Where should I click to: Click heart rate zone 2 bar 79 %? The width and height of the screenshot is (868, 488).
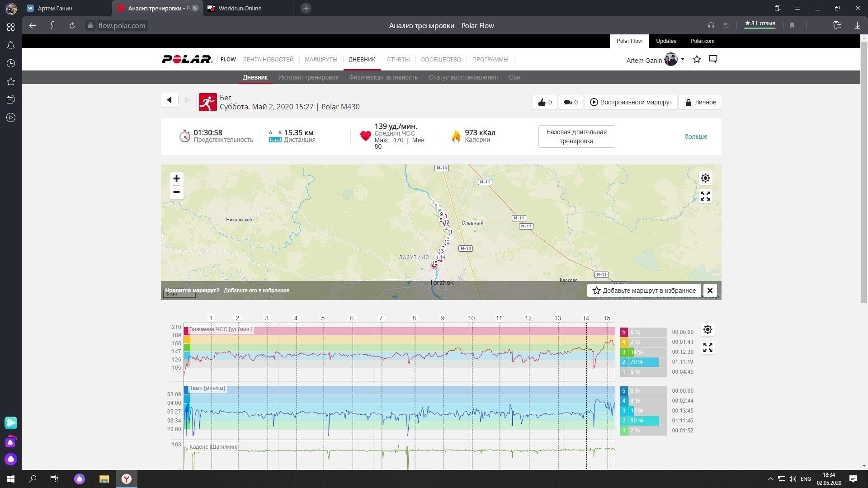[644, 362]
